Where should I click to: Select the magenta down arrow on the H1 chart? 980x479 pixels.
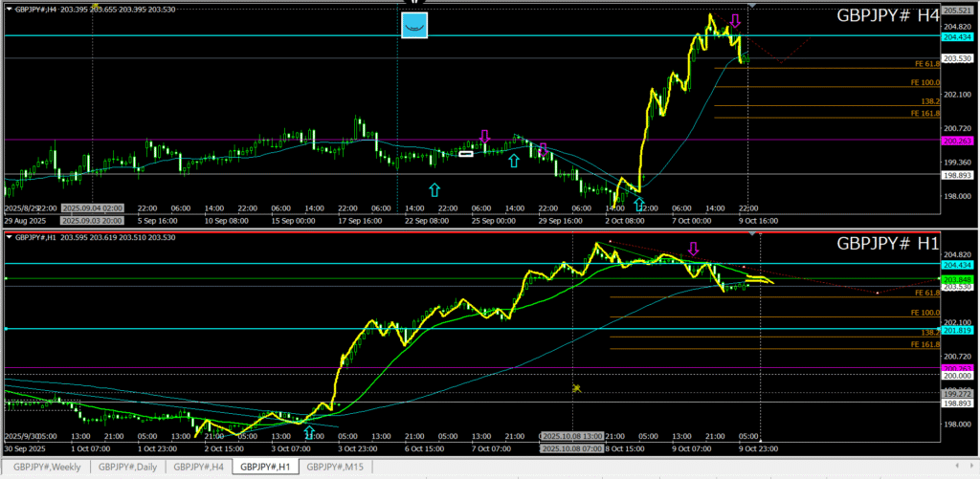[694, 250]
